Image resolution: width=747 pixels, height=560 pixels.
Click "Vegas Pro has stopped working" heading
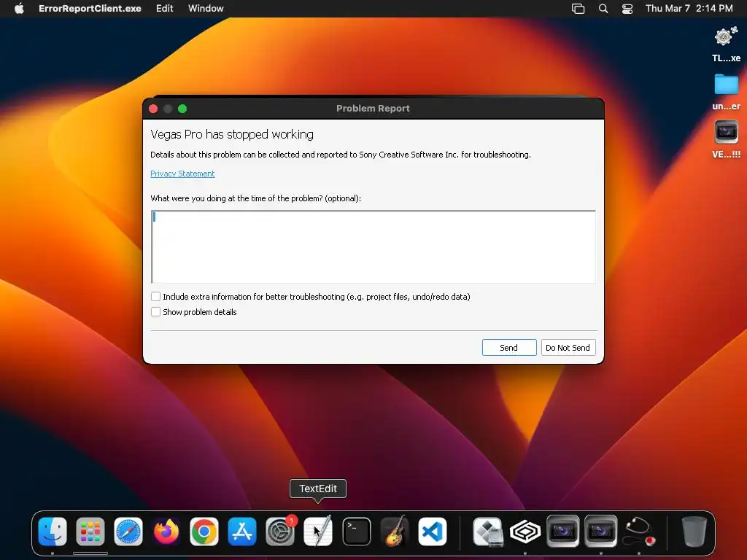(232, 135)
